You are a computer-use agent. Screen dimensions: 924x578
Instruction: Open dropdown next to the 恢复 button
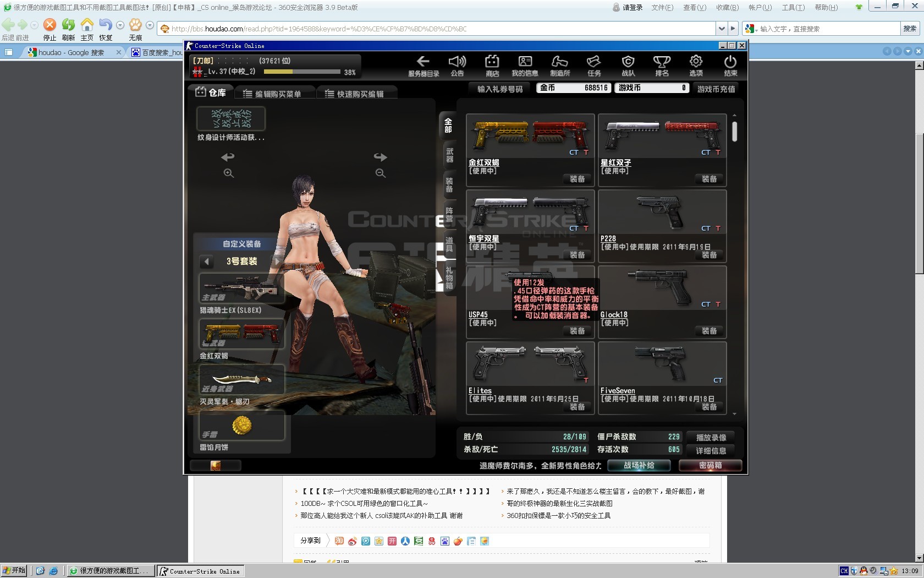click(x=120, y=25)
